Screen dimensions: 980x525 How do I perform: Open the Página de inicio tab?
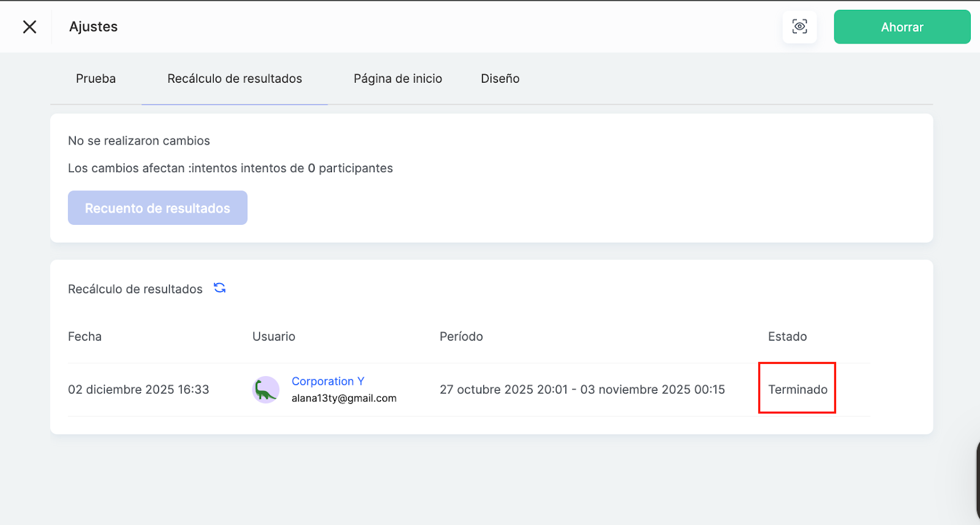tap(398, 78)
